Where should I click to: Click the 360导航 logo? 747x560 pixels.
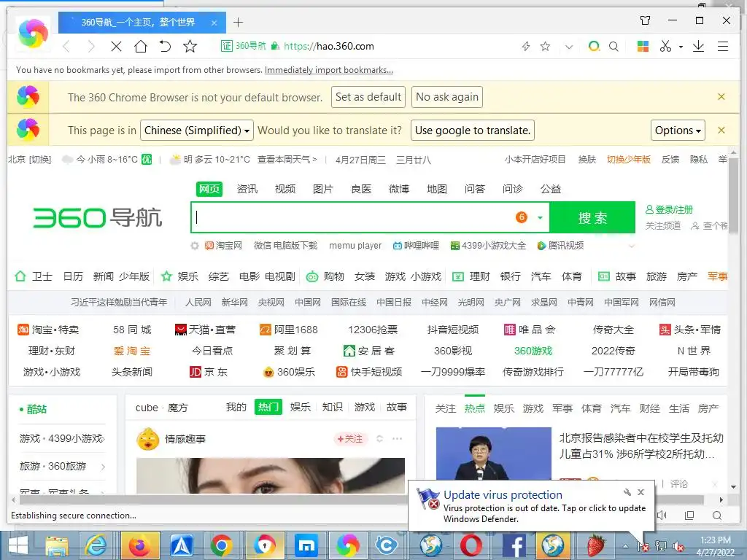(98, 217)
